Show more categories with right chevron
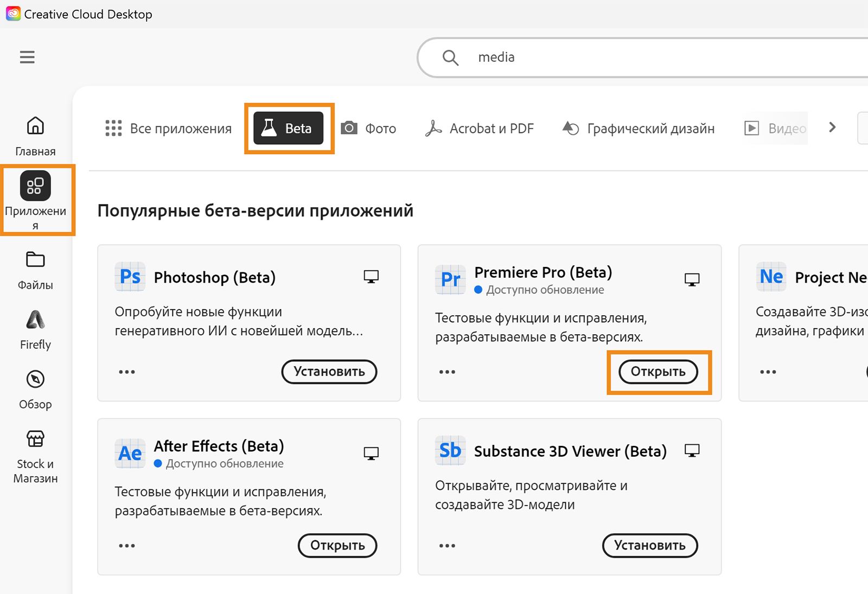Viewport: 868px width, 594px height. click(832, 127)
